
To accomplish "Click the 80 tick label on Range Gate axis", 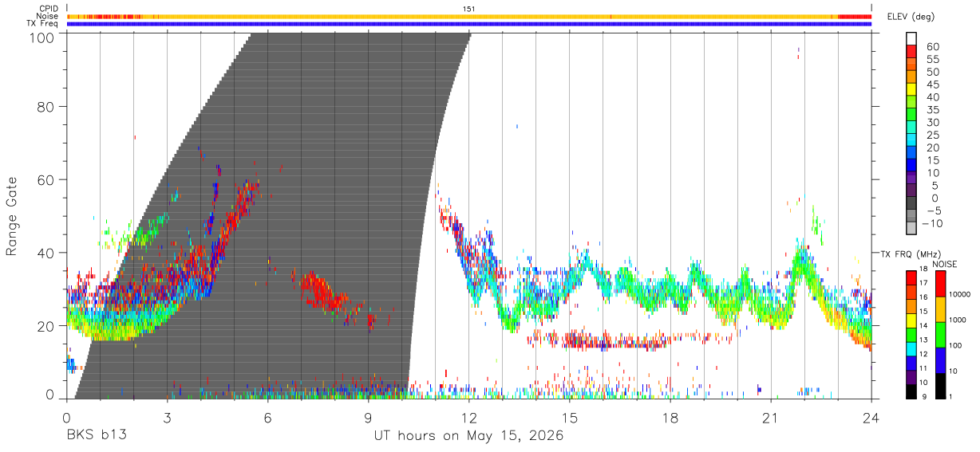I will (x=46, y=106).
